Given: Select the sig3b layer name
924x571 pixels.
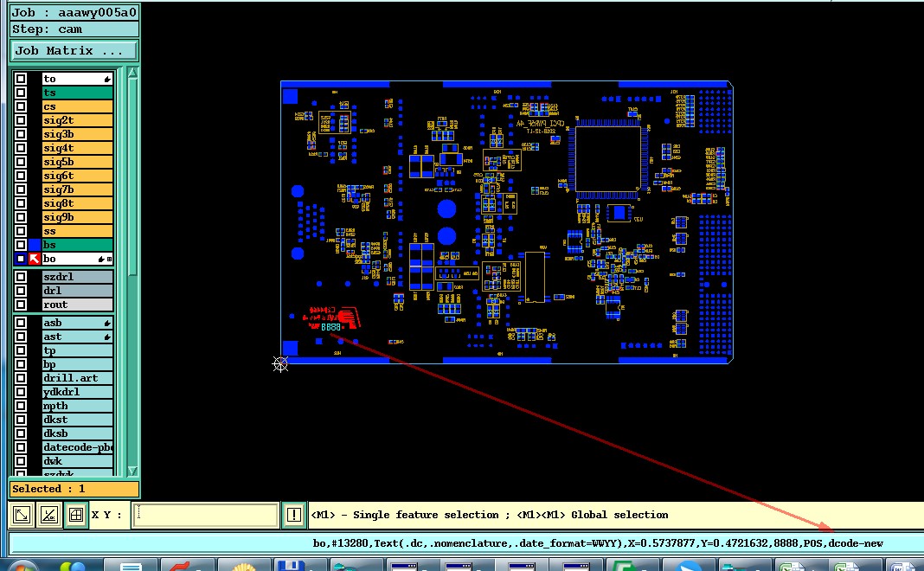Looking at the screenshot, I should click(x=77, y=134).
